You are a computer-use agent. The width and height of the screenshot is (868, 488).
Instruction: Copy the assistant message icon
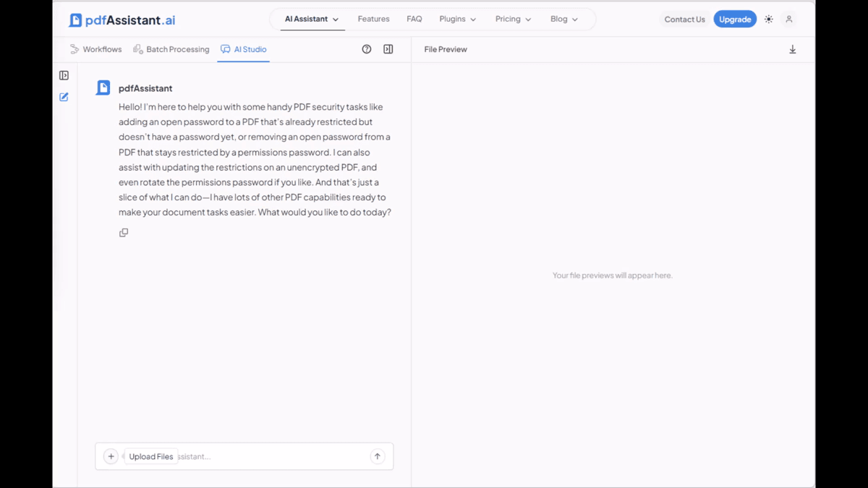click(124, 233)
